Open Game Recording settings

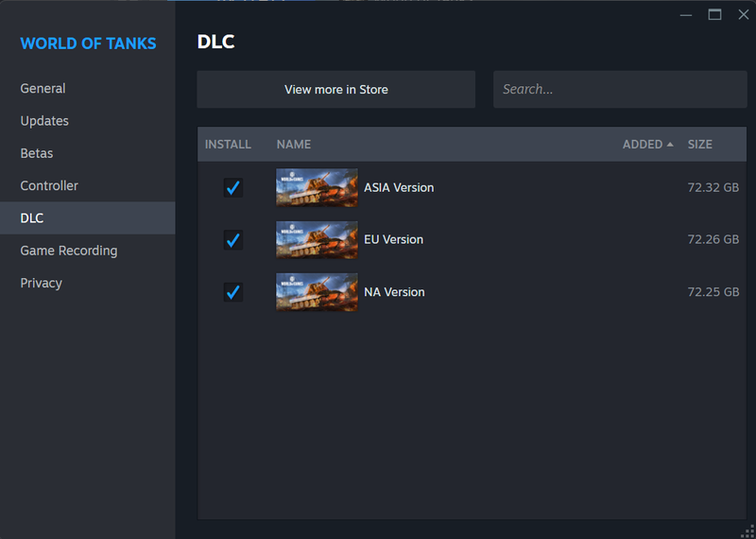pos(88,251)
